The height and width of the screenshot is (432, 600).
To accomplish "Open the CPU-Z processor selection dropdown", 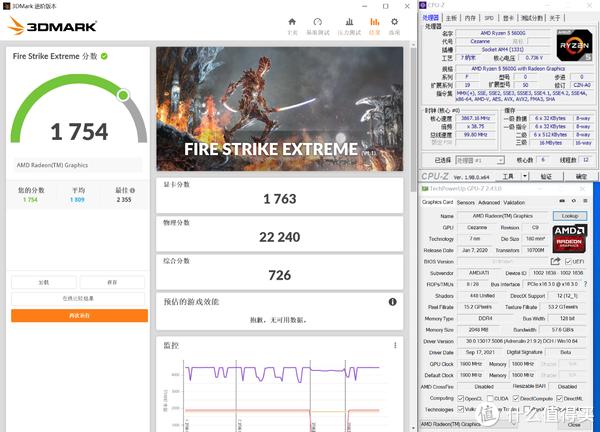I will (480, 160).
